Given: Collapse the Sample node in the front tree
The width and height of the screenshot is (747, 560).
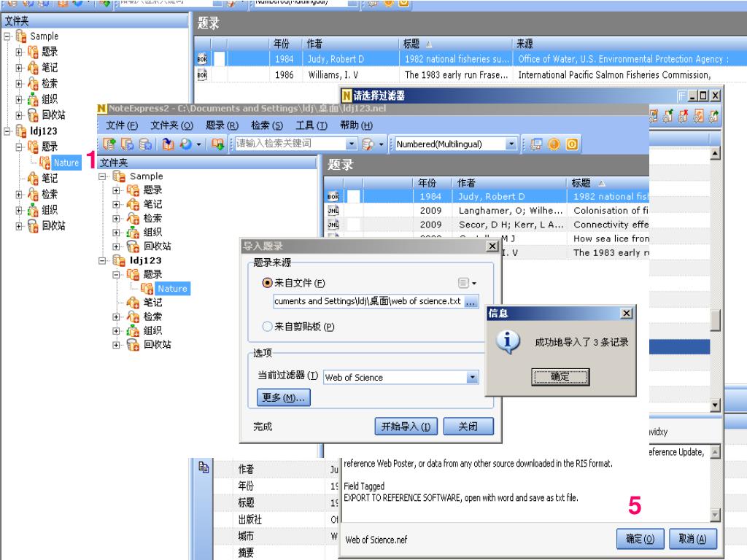Looking at the screenshot, I should point(102,176).
